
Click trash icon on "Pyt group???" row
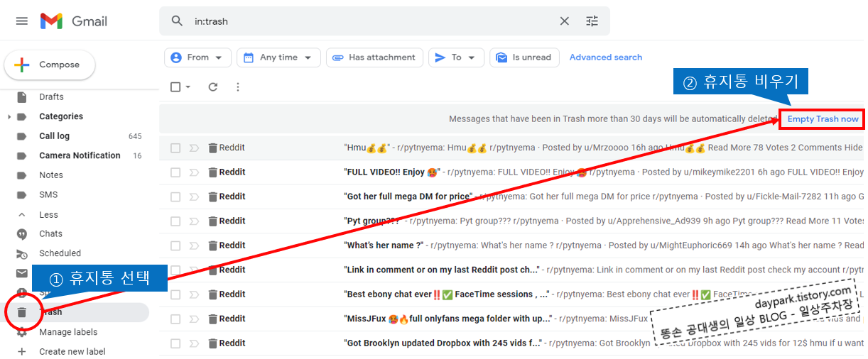tap(212, 221)
